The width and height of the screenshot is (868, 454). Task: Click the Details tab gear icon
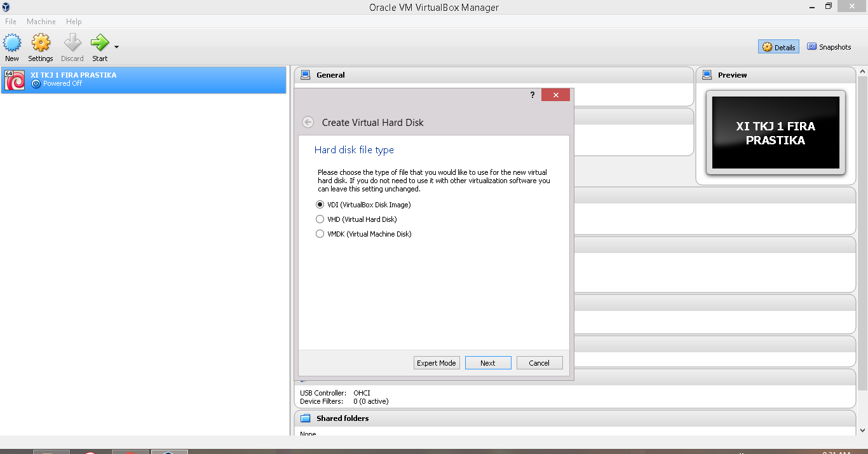coord(767,47)
